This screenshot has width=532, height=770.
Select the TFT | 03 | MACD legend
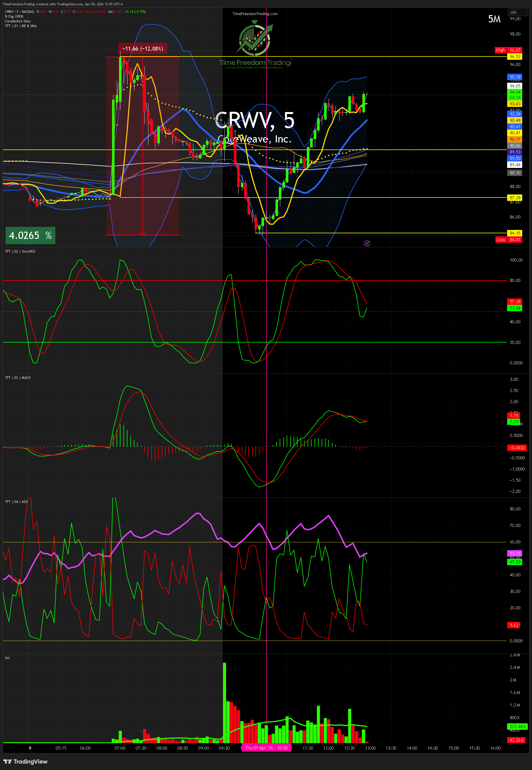point(18,378)
